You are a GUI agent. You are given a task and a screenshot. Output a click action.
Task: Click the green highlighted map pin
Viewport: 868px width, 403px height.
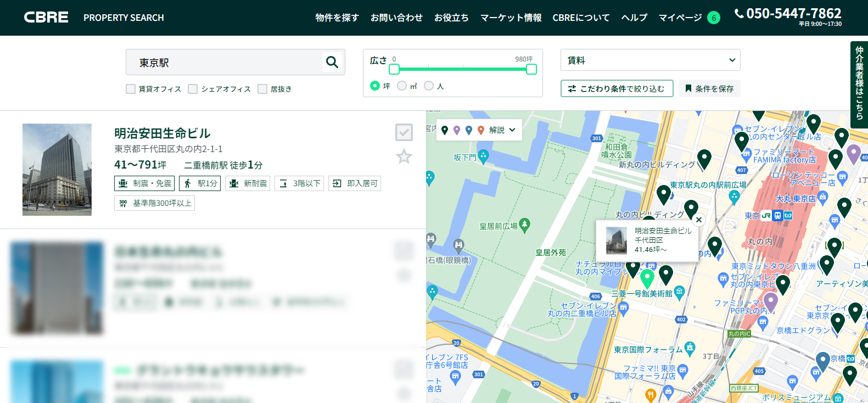(x=647, y=278)
